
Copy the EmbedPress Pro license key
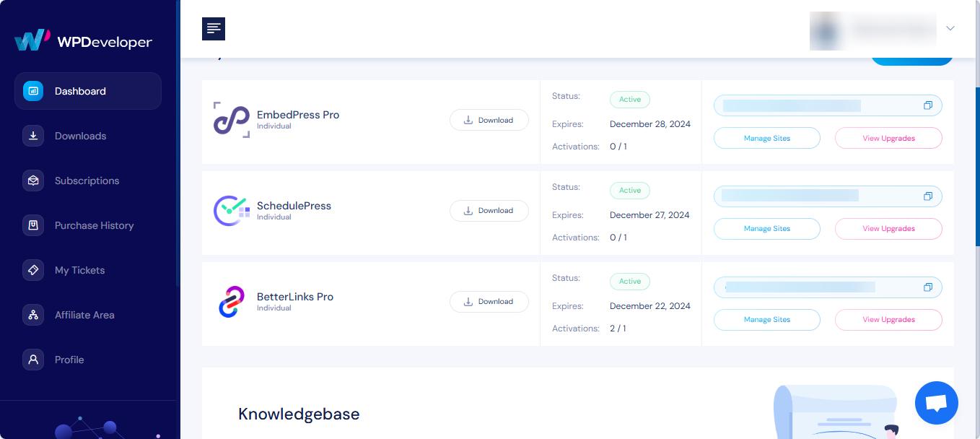click(x=927, y=105)
